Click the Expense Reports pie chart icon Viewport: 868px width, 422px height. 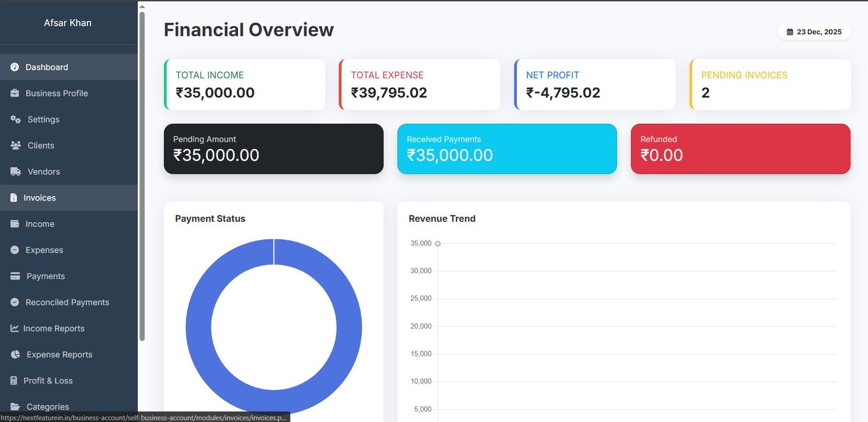(15, 354)
